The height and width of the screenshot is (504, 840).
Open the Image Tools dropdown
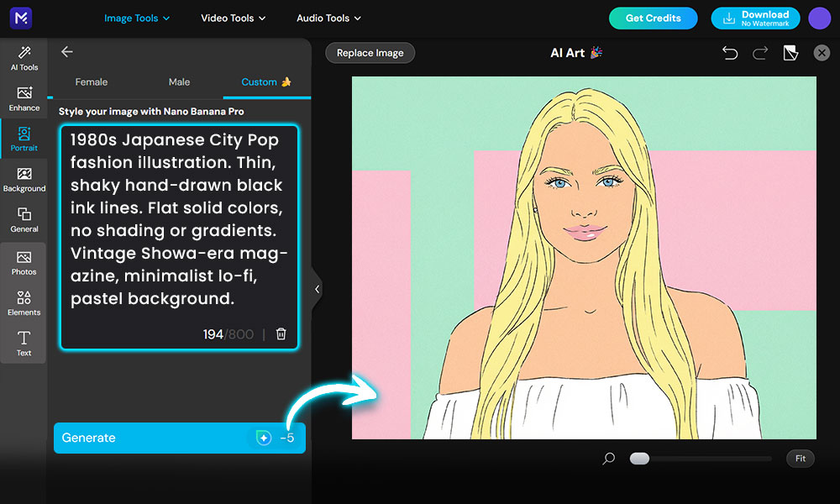pos(137,17)
